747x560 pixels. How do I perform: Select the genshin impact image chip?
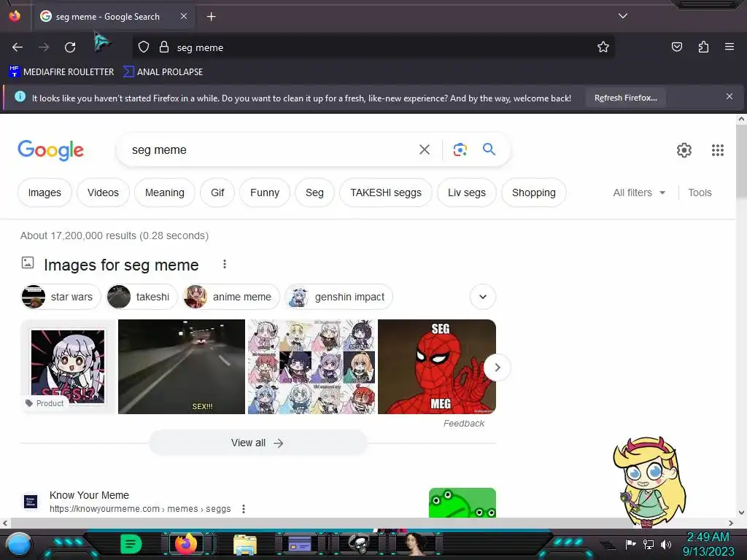click(x=338, y=297)
